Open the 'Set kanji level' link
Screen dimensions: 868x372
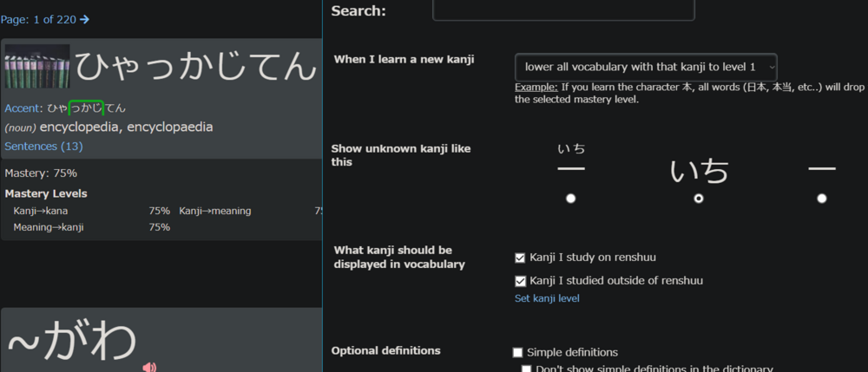547,298
